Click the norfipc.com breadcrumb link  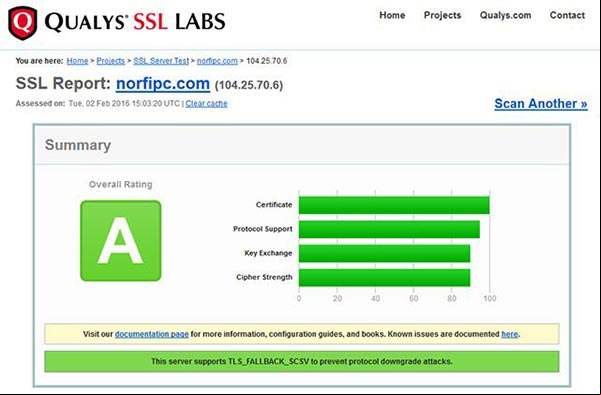pos(217,61)
